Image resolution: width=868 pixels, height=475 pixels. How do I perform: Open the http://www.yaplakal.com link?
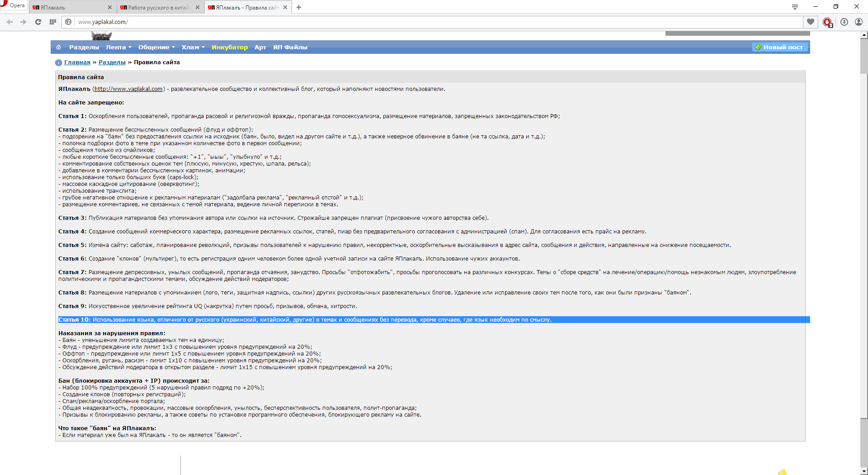click(128, 89)
